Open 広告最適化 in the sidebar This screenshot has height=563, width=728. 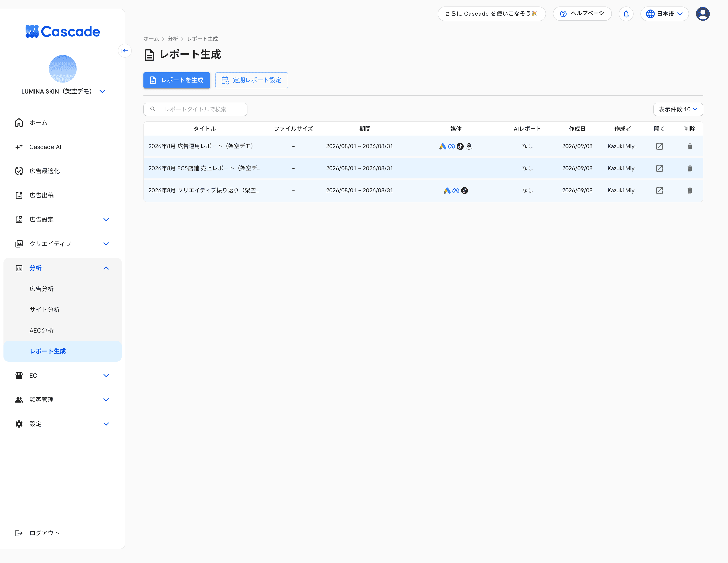coord(62,171)
